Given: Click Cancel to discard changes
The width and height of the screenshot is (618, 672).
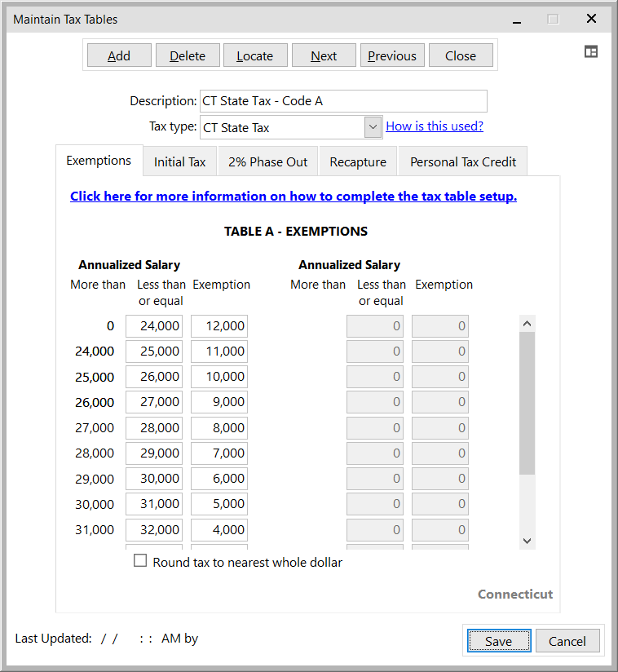Looking at the screenshot, I should pos(567,641).
